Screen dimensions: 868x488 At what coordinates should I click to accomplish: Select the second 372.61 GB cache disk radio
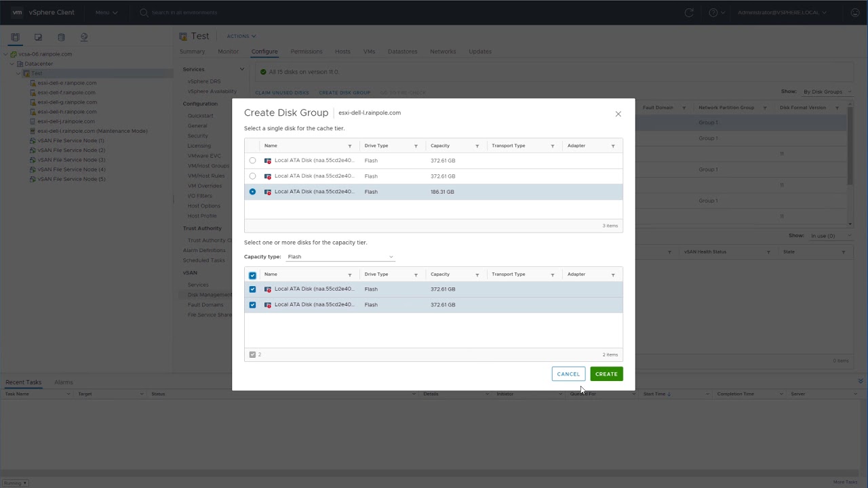click(252, 176)
